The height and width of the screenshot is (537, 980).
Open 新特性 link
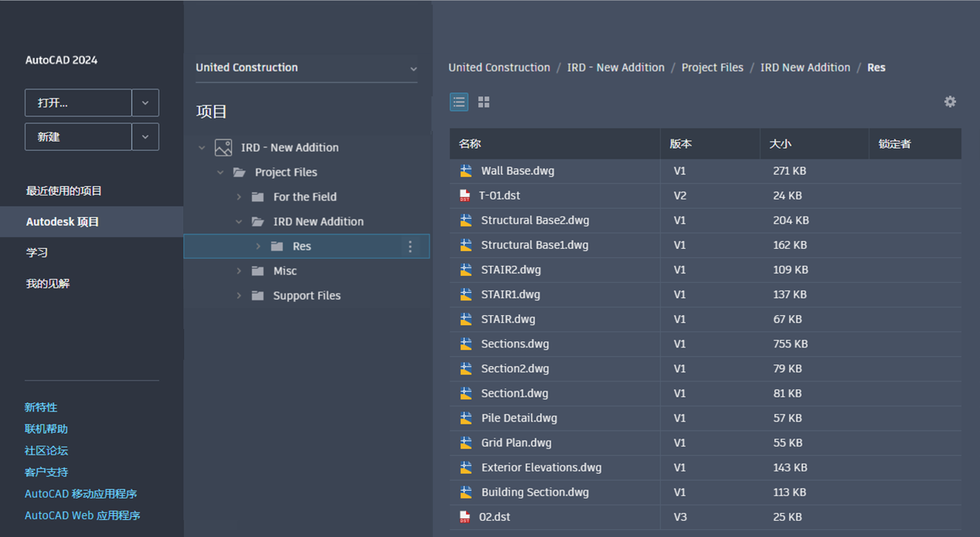coord(41,408)
